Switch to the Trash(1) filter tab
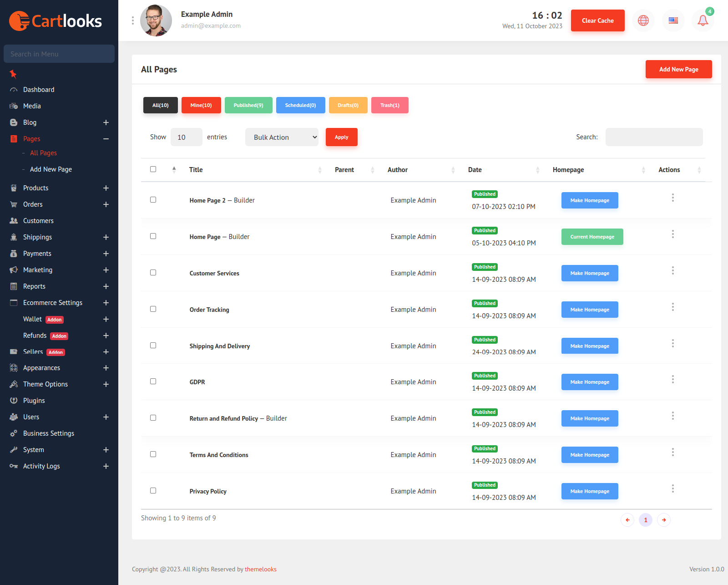The width and height of the screenshot is (728, 585). [x=389, y=105]
